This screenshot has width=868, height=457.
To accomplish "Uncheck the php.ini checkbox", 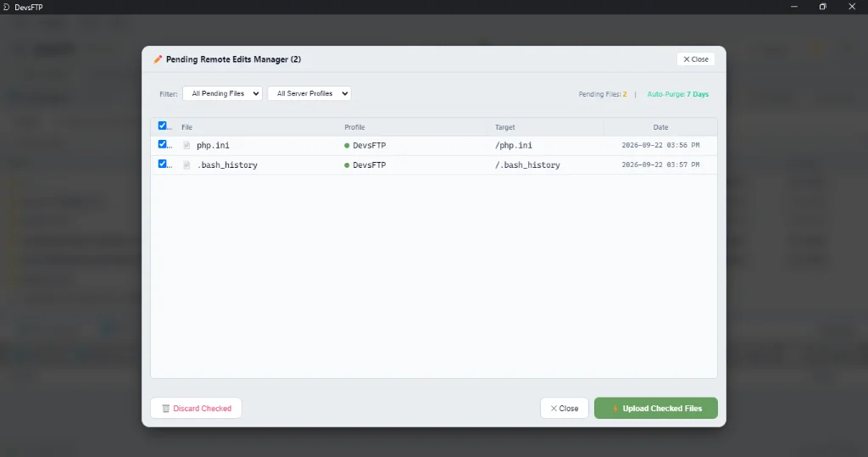I will point(162,144).
